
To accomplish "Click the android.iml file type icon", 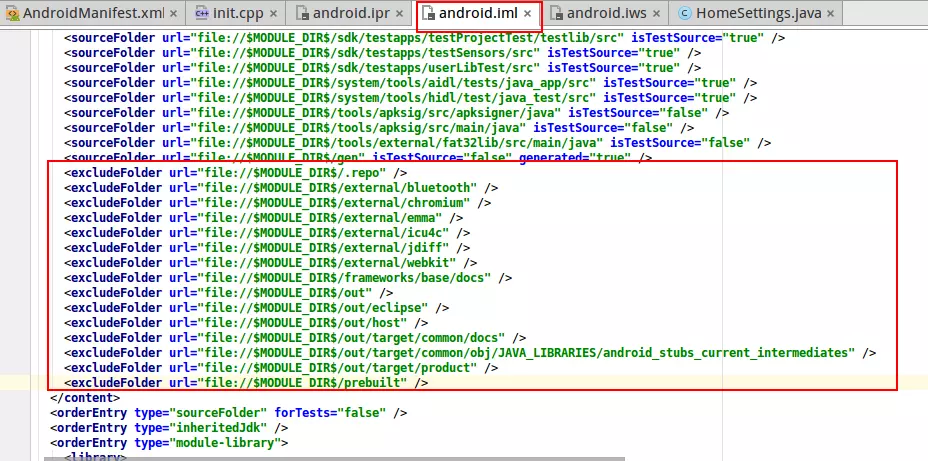I will pos(428,14).
